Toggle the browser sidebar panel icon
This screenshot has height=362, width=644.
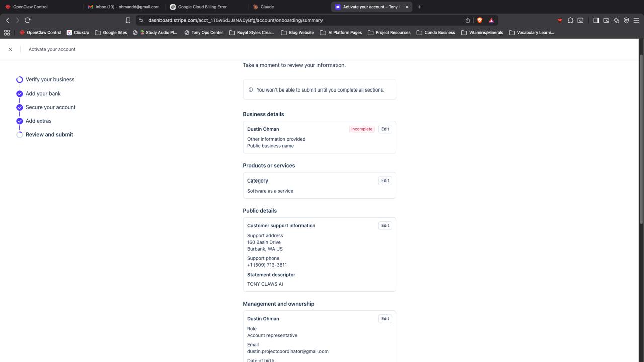[x=596, y=20]
